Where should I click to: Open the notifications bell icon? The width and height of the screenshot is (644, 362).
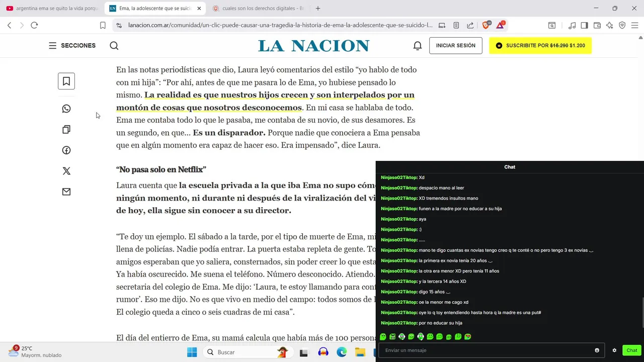click(x=418, y=46)
